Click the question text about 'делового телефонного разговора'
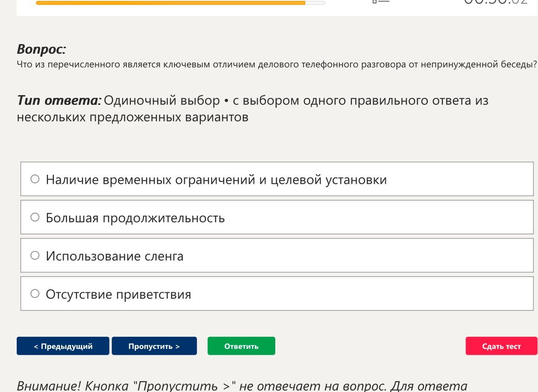The height and width of the screenshot is (392, 538). point(277,64)
